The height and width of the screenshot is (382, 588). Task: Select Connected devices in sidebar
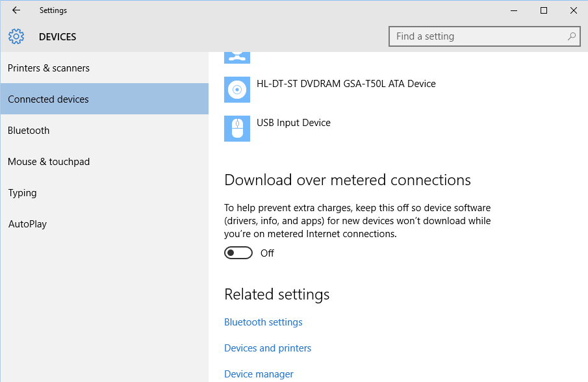[105, 99]
